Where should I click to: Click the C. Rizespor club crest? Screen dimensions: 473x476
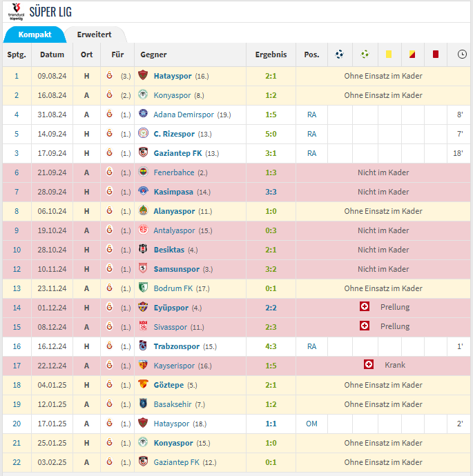tap(143, 133)
